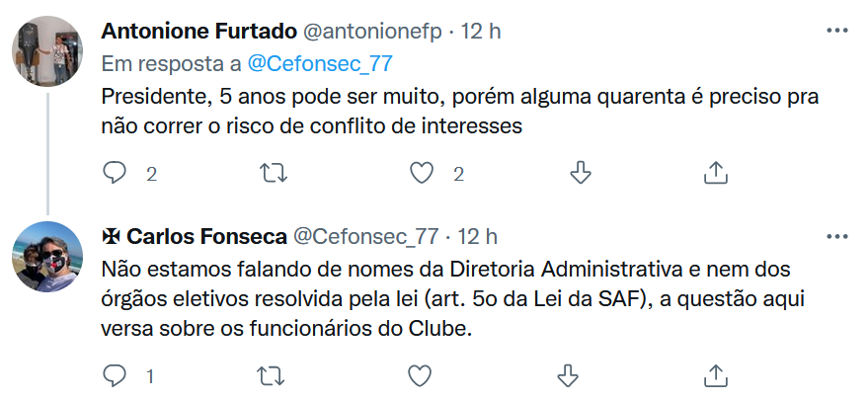Screen dimensions: 868x400
Task: Retweet Antonione Furtado's tweet
Action: click(x=273, y=173)
